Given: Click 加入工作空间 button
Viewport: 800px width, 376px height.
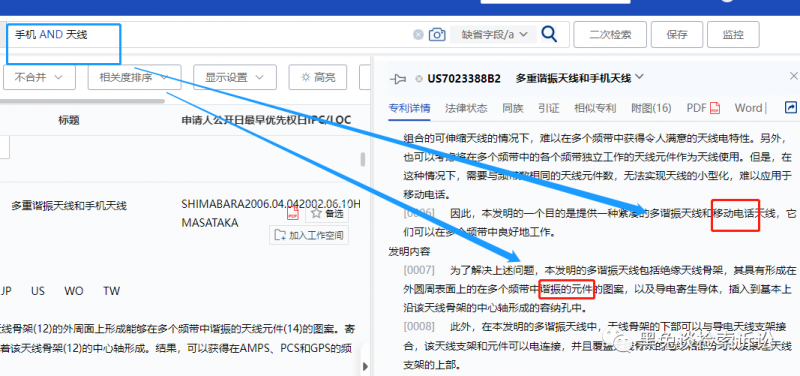Looking at the screenshot, I should pos(309,235).
